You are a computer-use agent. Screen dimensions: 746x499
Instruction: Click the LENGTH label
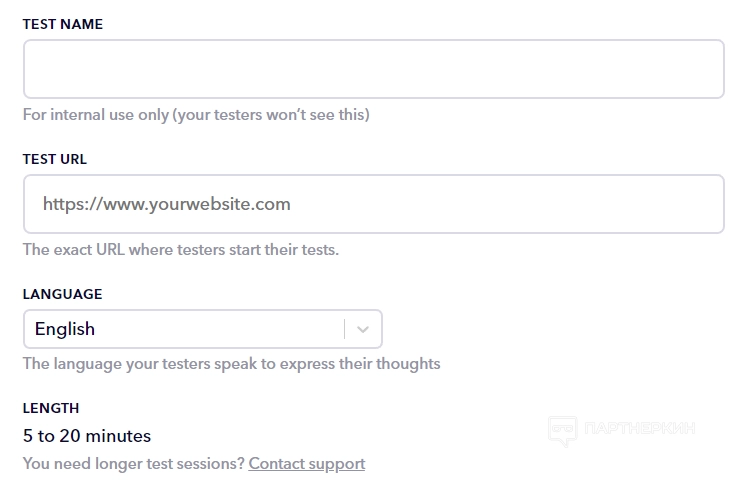pyautogui.click(x=51, y=408)
